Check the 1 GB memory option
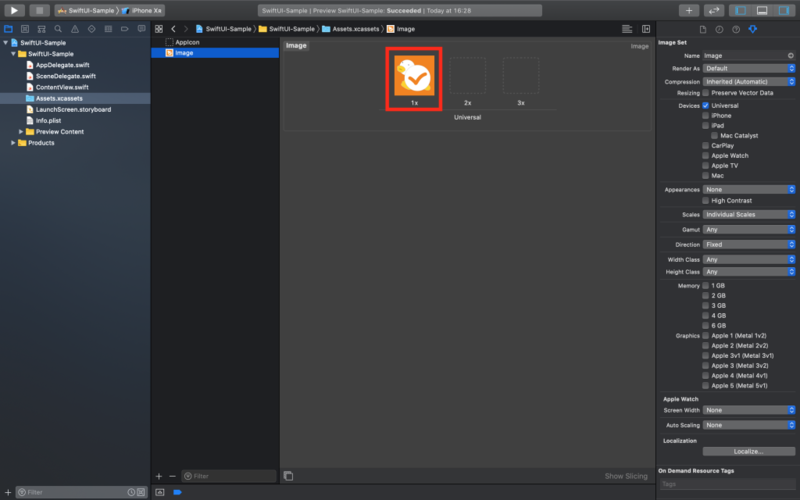Screen dimensions: 800x500 click(706, 286)
